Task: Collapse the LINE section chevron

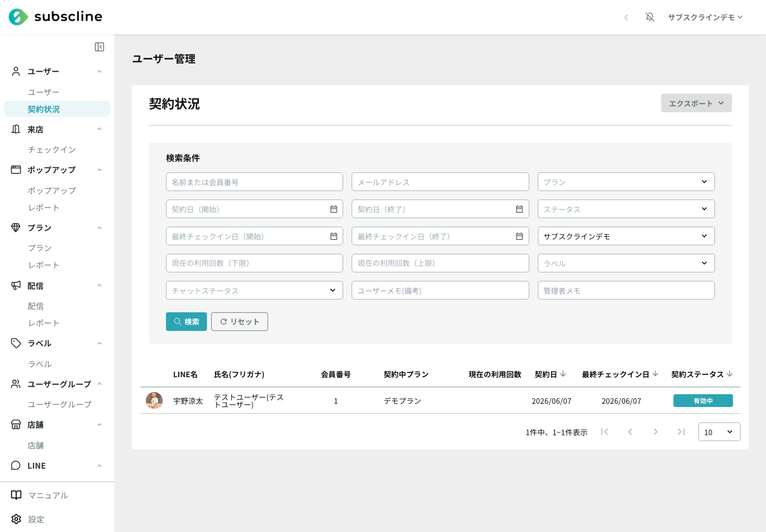Action: click(99, 465)
